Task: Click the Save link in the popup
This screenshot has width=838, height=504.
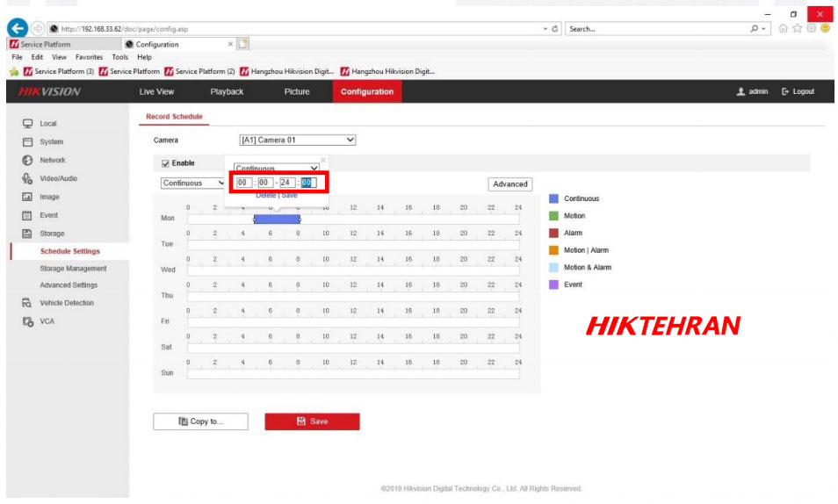Action: click(x=289, y=196)
